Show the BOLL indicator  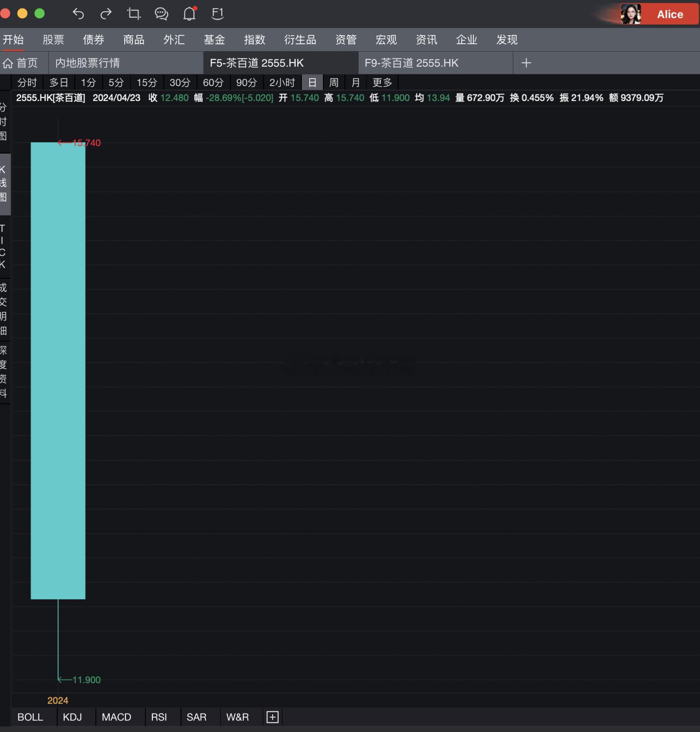click(x=30, y=717)
